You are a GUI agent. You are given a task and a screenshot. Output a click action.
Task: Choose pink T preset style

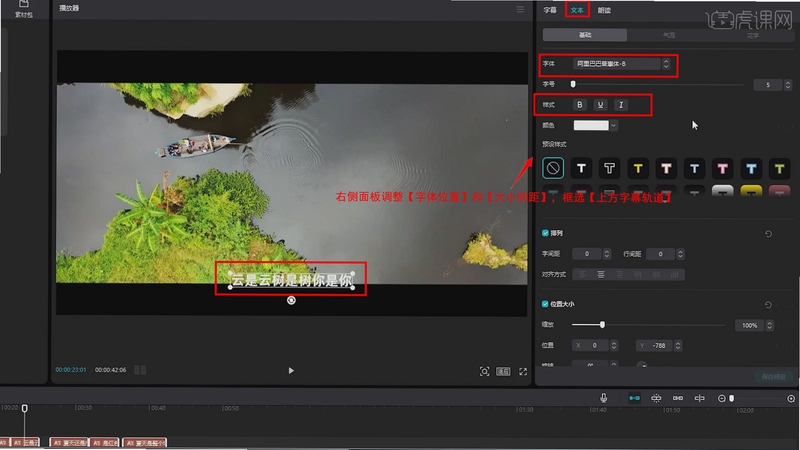[x=722, y=168]
